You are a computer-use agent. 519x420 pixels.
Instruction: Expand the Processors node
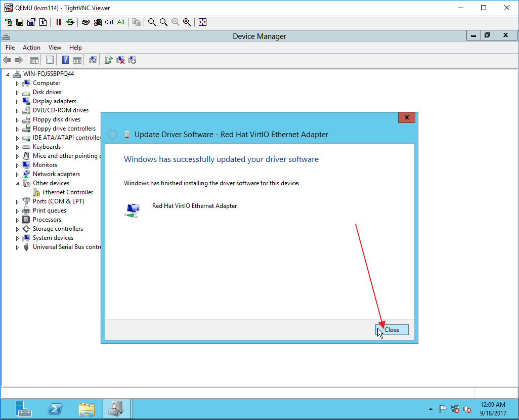(17, 220)
